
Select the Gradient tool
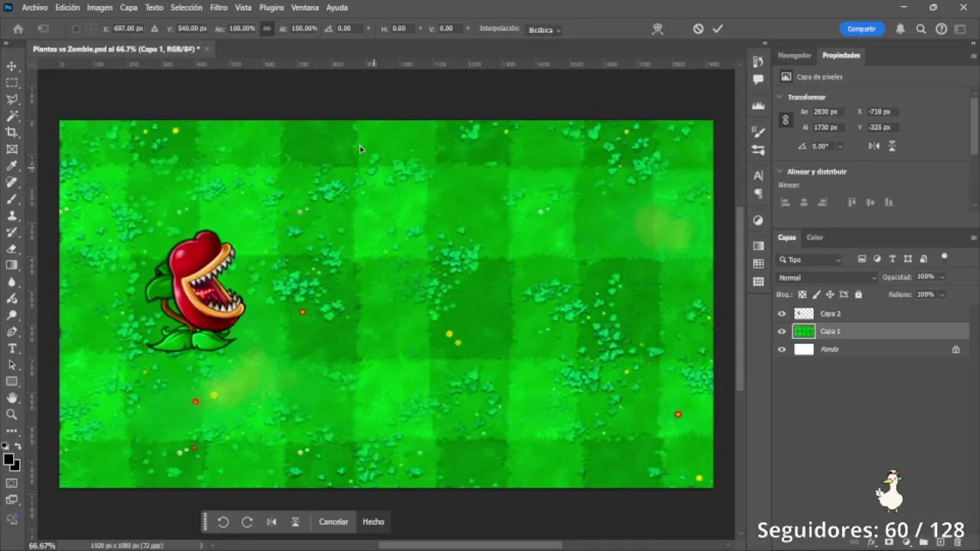coord(11,265)
